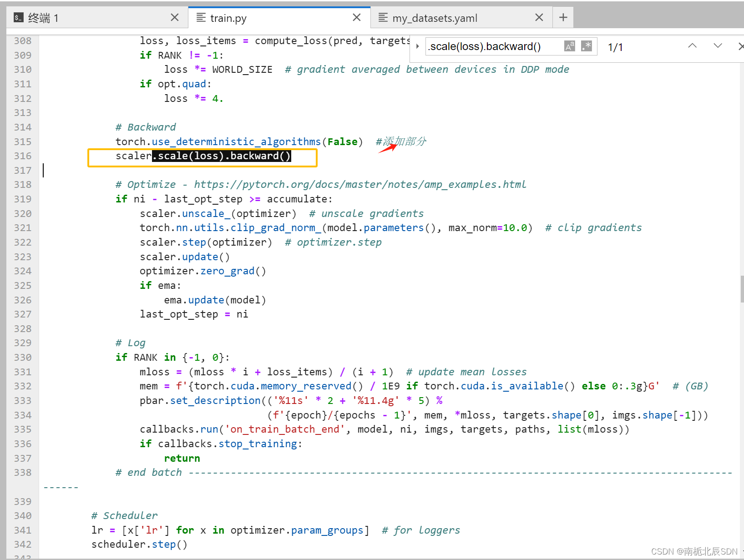This screenshot has width=744, height=560.
Task: Click the previous match arrow in find widget
Action: tap(692, 45)
